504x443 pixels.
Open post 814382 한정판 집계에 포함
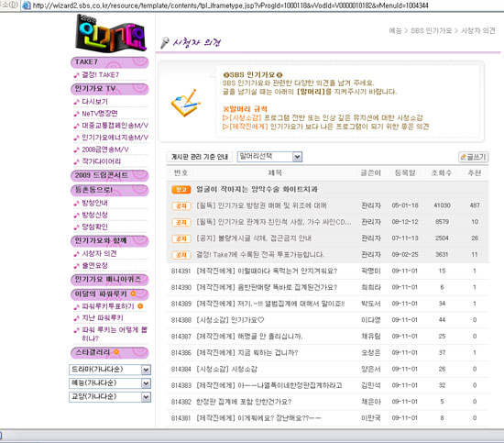point(244,402)
